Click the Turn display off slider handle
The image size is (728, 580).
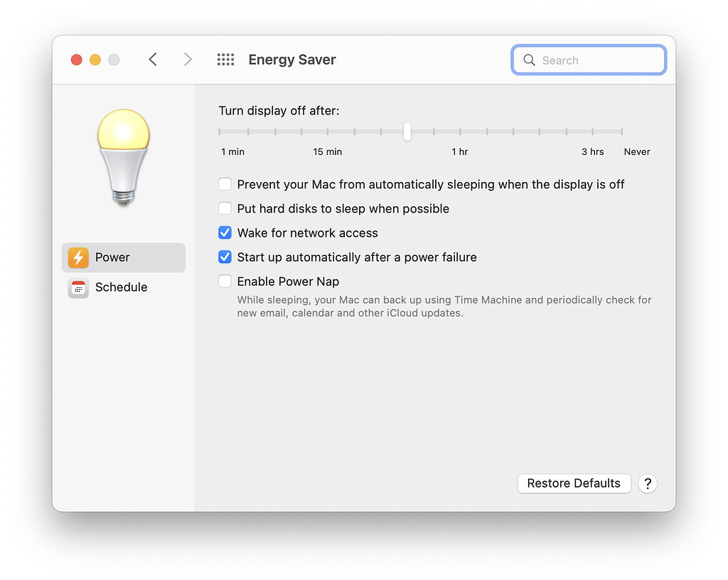407,131
